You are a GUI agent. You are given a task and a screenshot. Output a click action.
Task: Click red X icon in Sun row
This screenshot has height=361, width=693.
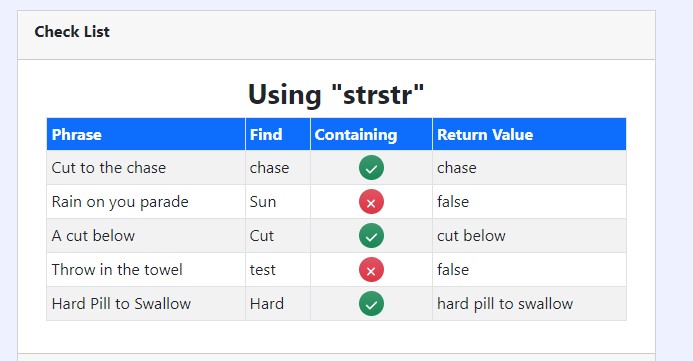pyautogui.click(x=371, y=202)
